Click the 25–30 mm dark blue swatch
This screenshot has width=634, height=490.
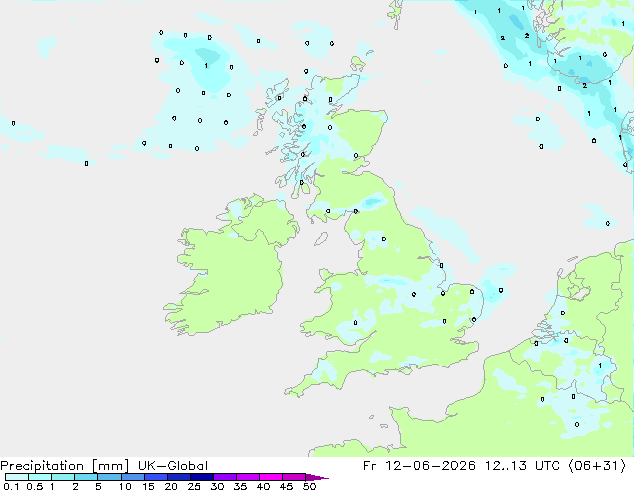click(201, 477)
